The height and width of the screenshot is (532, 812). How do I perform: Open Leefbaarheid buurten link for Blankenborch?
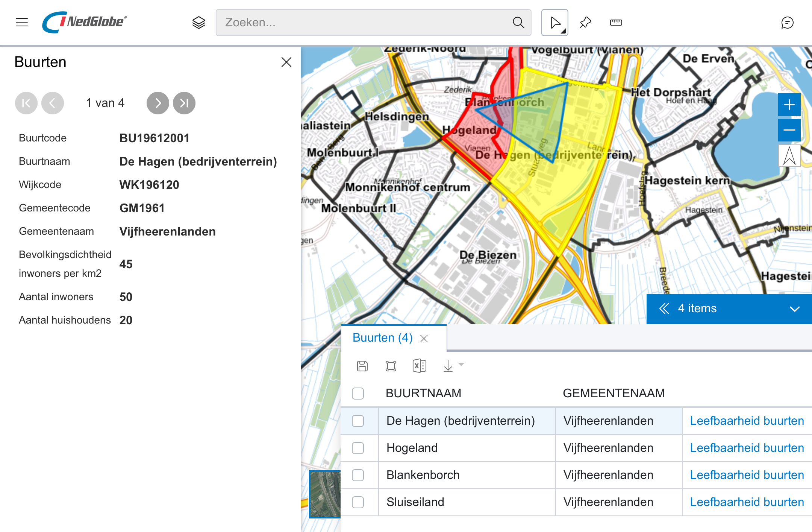pos(747,475)
